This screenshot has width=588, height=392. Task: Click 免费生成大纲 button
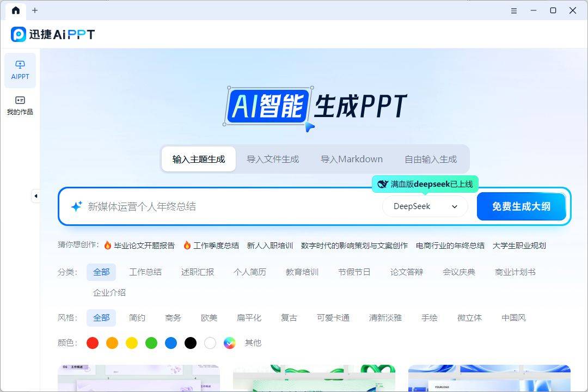[x=521, y=206]
